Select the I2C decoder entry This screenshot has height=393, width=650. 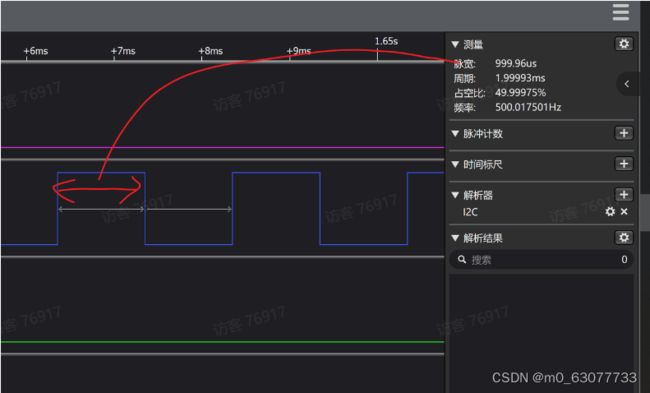click(470, 212)
